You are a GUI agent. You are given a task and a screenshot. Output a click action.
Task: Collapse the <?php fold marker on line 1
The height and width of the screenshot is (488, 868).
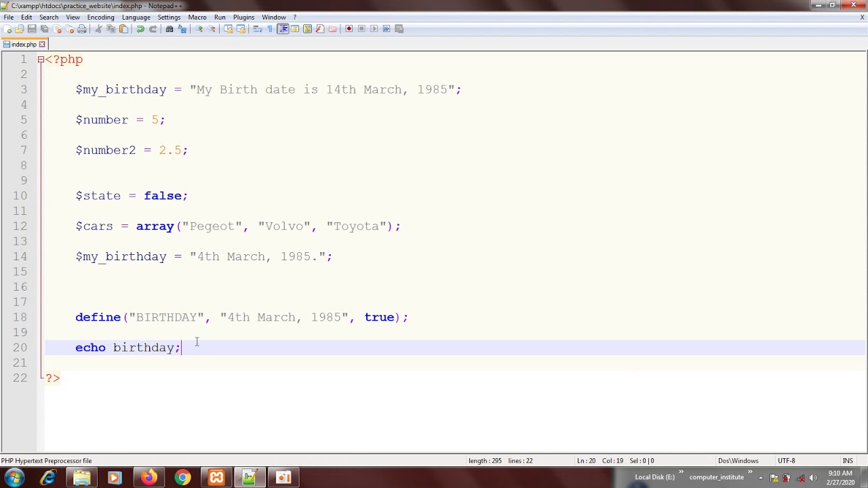pos(41,60)
